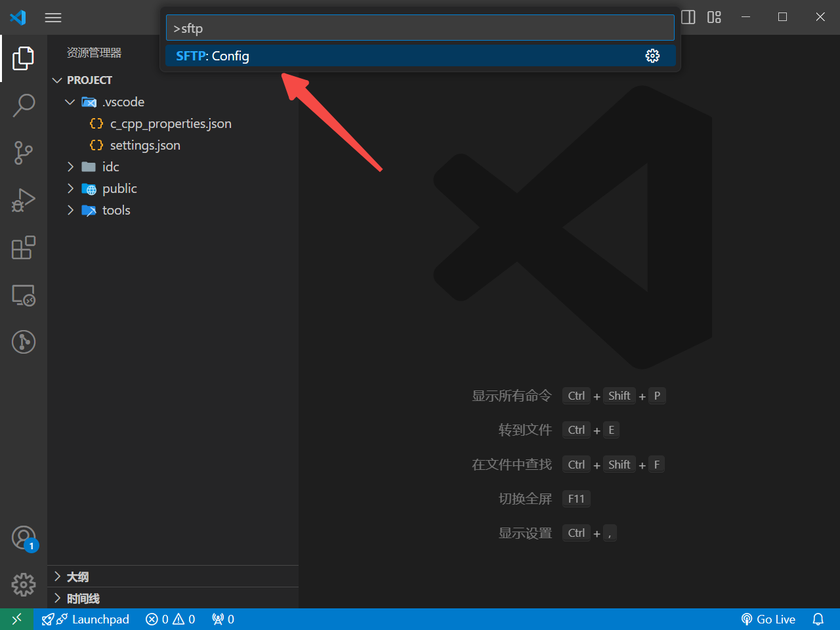
Task: Click the command palette input field
Action: [x=420, y=28]
